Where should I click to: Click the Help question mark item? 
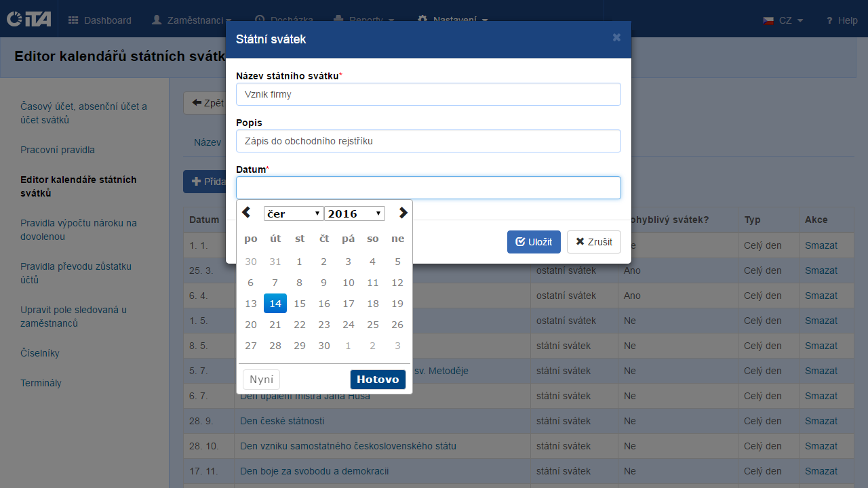[842, 20]
